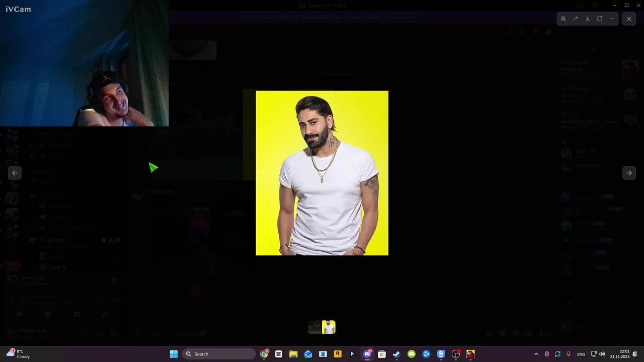
Task: Open File Explorer from the taskbar
Action: point(293,354)
